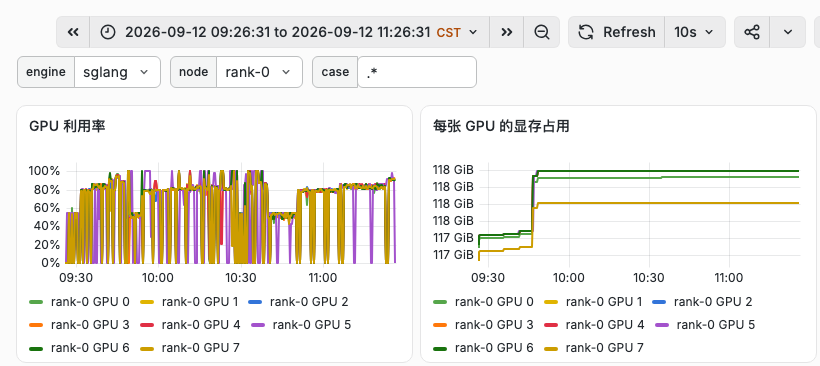Click the Refresh dashboard button
This screenshot has width=820, height=366.
click(617, 32)
